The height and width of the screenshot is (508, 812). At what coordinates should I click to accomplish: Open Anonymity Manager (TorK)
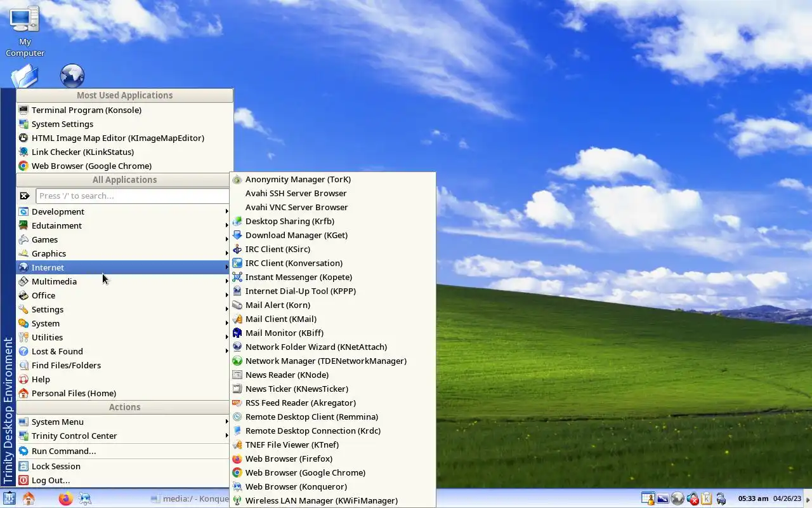(332, 179)
